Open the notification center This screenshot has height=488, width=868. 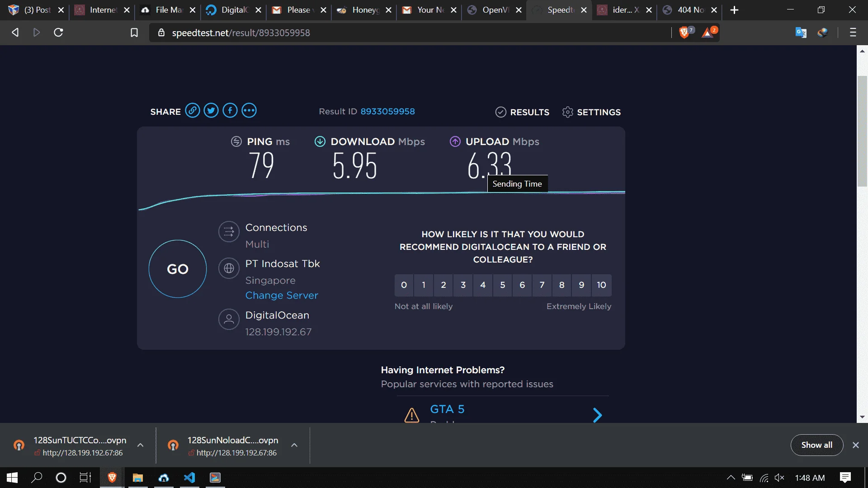(845, 478)
